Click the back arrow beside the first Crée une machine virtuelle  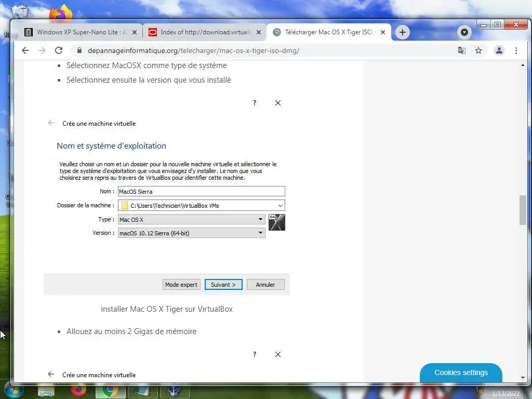(51, 123)
